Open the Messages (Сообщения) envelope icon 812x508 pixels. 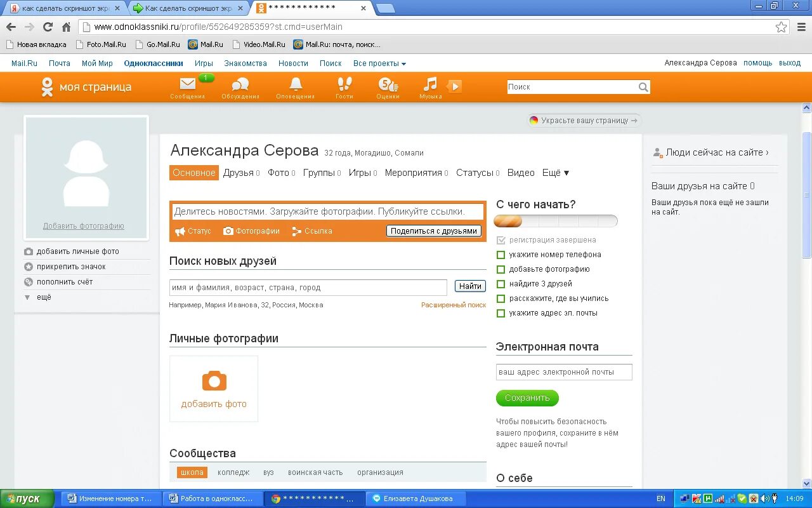[187, 84]
